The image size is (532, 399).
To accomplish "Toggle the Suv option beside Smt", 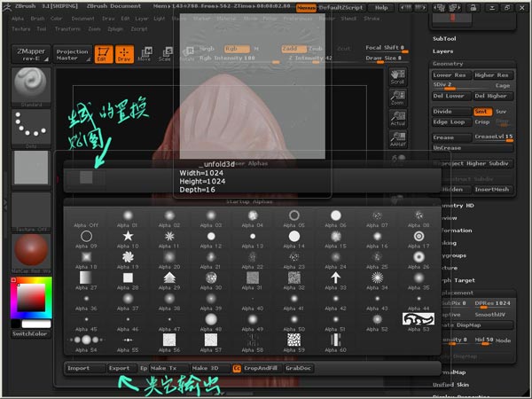I will [x=501, y=112].
